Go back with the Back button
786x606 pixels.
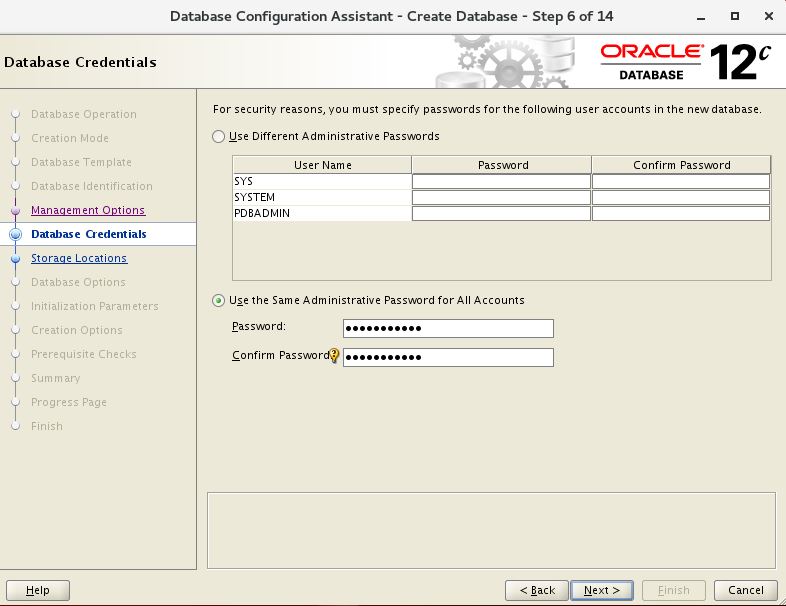[537, 590]
